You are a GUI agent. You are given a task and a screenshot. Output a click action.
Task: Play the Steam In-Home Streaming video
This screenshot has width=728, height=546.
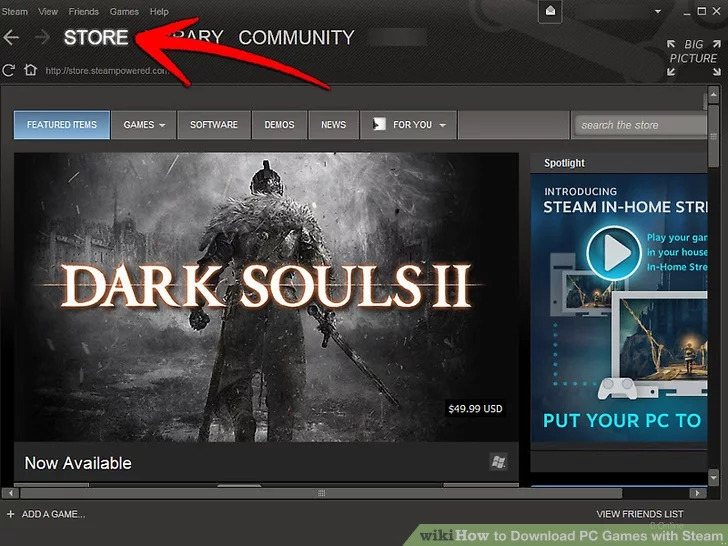[x=613, y=254]
